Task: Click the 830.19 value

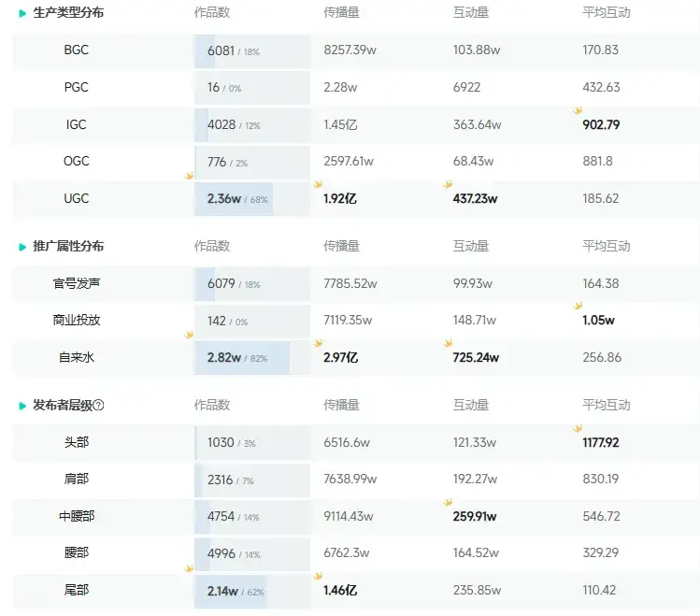Action: tap(600, 479)
